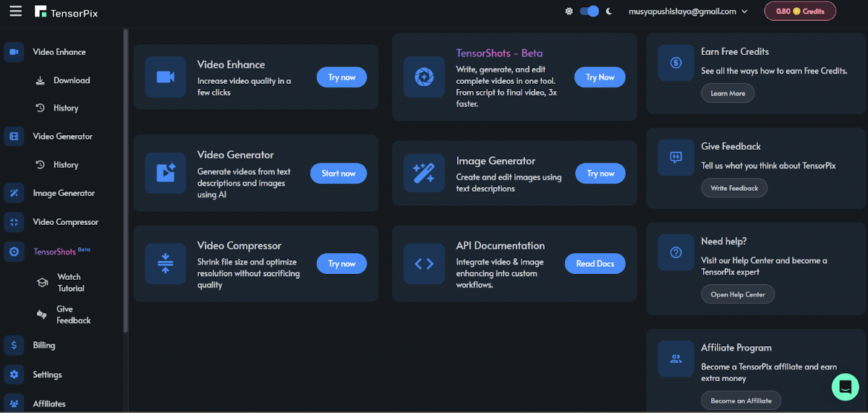The height and width of the screenshot is (415, 868).
Task: Click Start now on Video Generator card
Action: tap(339, 174)
